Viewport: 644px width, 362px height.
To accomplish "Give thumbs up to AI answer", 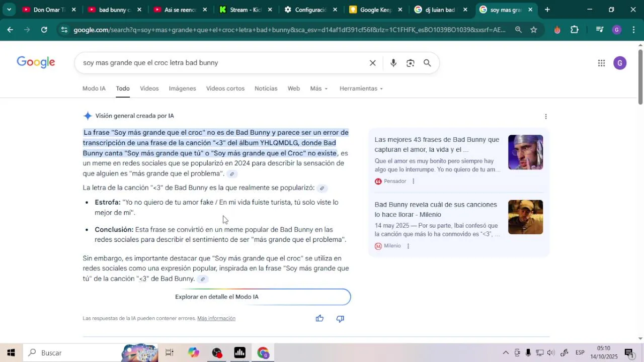I will click(x=319, y=318).
